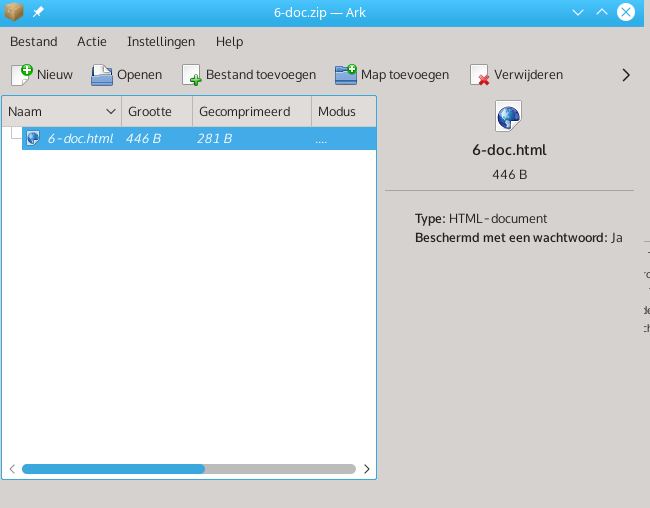Viewport: 650px width, 508px height.
Task: Sort by the Grootte column header
Action: [157, 111]
